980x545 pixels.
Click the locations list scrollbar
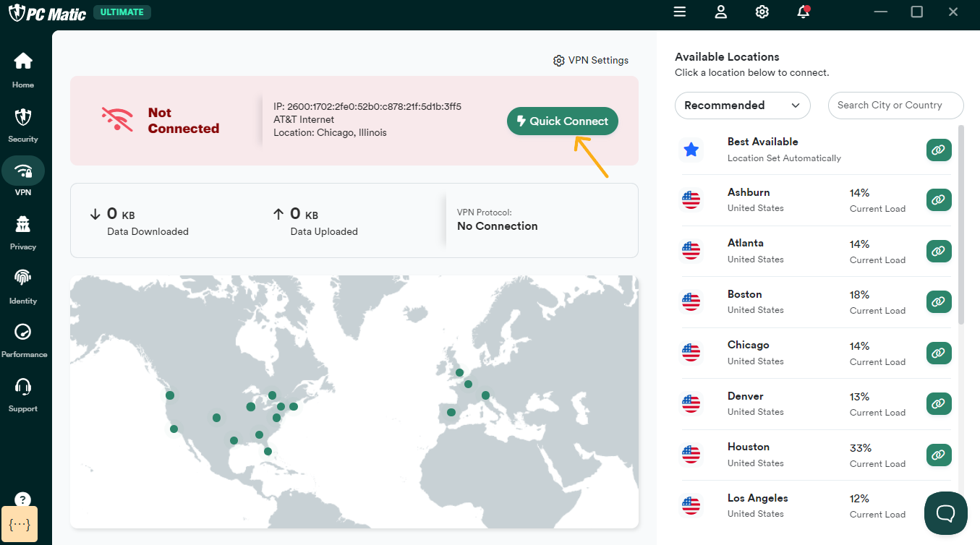[x=961, y=224]
